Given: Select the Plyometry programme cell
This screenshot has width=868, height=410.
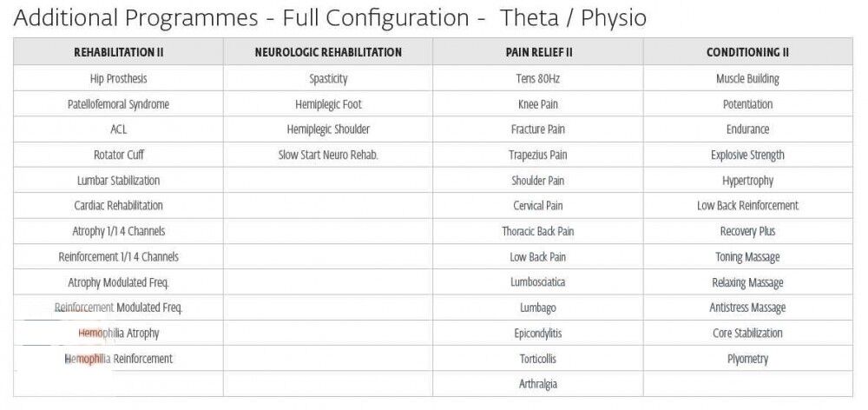Looking at the screenshot, I should (747, 359).
